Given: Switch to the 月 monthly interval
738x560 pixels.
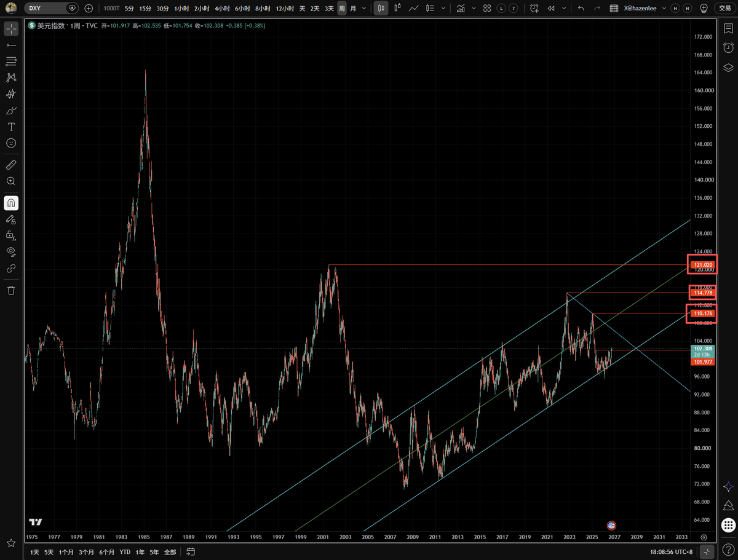Looking at the screenshot, I should click(353, 8).
